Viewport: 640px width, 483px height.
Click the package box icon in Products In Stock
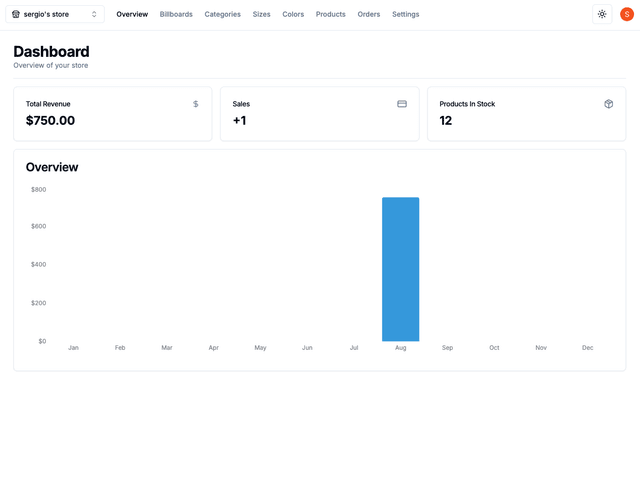tap(608, 104)
